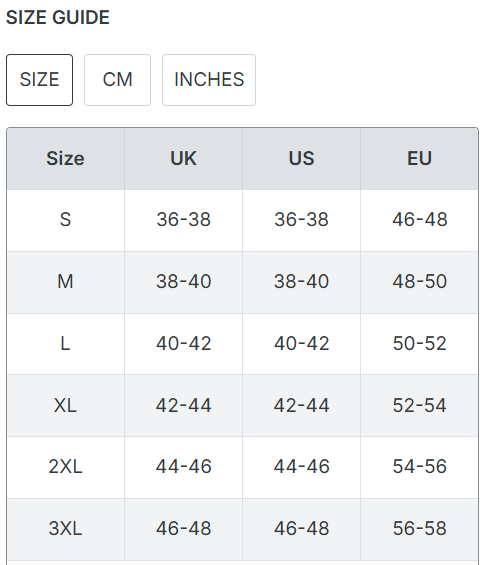Screen dimensions: 480x565
Task: Select the SIZE tab button
Action: [x=39, y=80]
